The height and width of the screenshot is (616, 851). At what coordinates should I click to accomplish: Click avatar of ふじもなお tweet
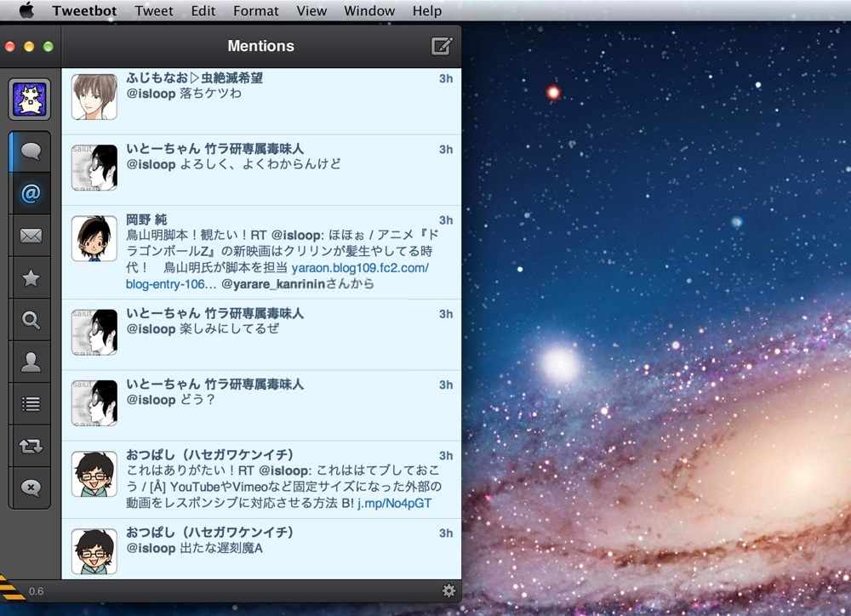point(94,97)
